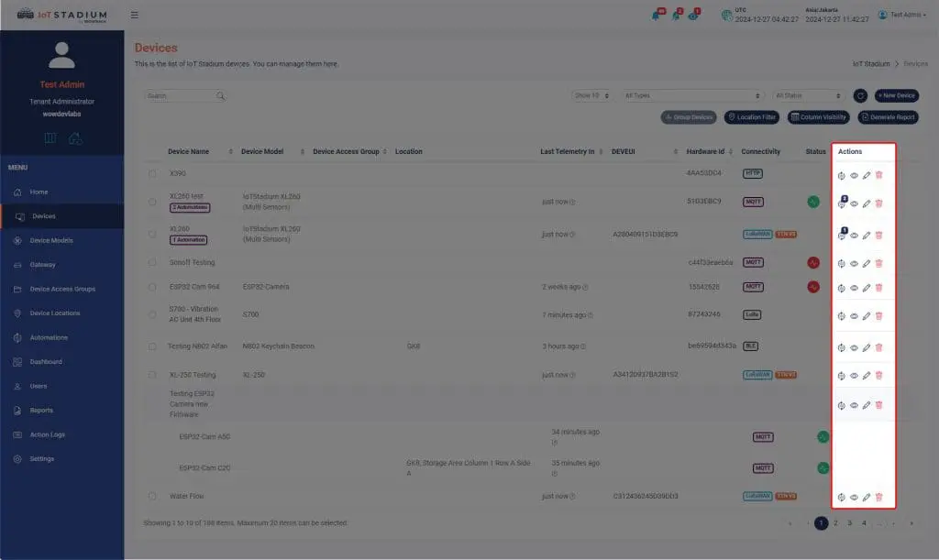Go to page 2 in pagination
The image size is (939, 560).
pos(835,523)
